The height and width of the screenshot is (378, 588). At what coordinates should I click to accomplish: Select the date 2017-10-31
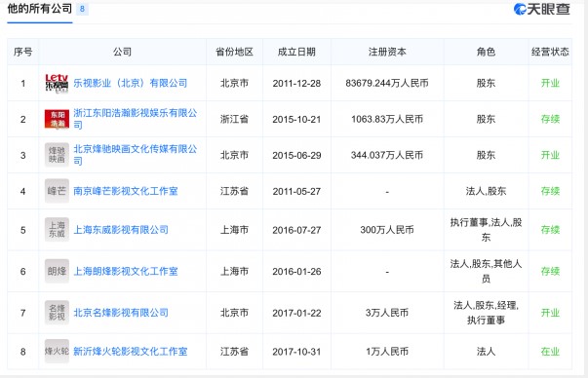pos(296,352)
